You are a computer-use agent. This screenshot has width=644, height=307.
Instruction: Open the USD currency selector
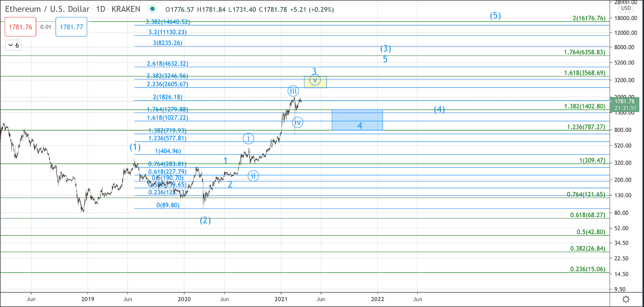point(626,8)
